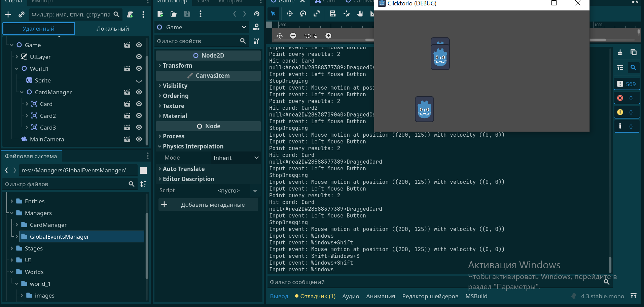
Task: Attach a script to the selected node
Action: point(130,14)
